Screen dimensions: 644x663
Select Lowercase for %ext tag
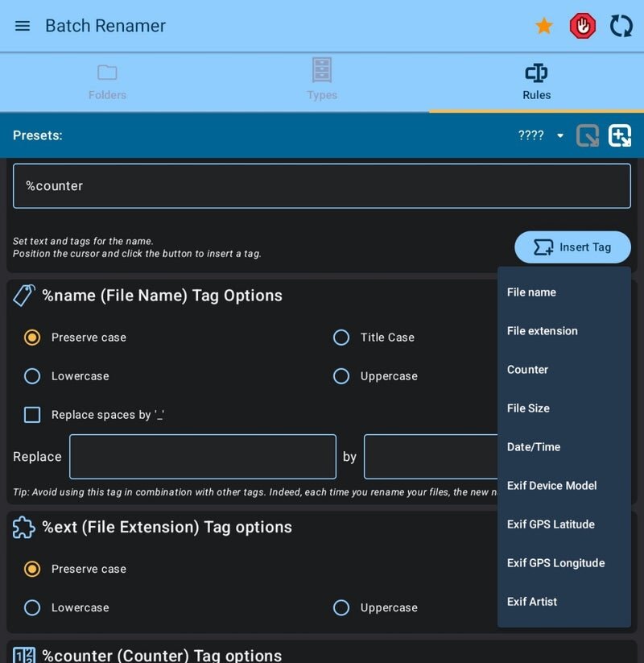click(x=32, y=607)
